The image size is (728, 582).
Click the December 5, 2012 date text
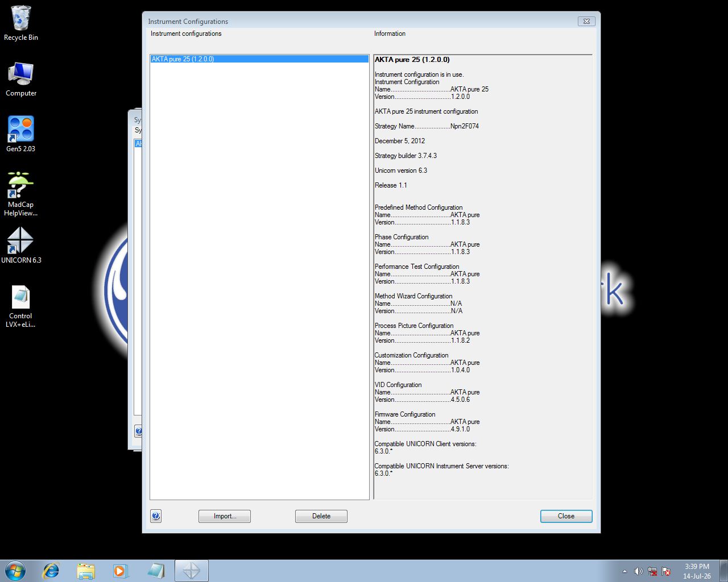coord(399,141)
